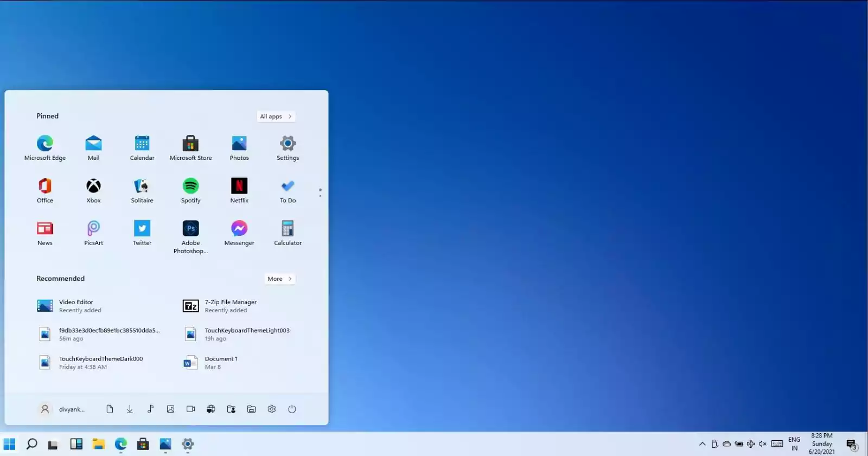
Task: Open the Downloads folder shortcut icon
Action: pyautogui.click(x=130, y=409)
